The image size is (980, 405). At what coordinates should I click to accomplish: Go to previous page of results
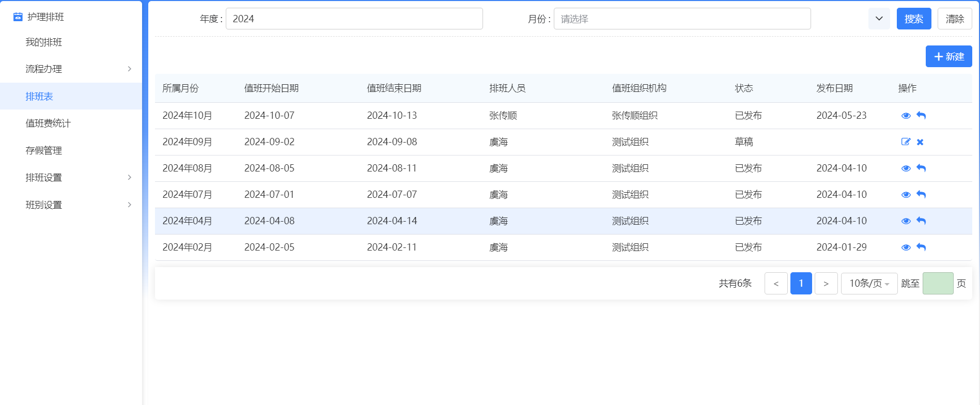776,284
